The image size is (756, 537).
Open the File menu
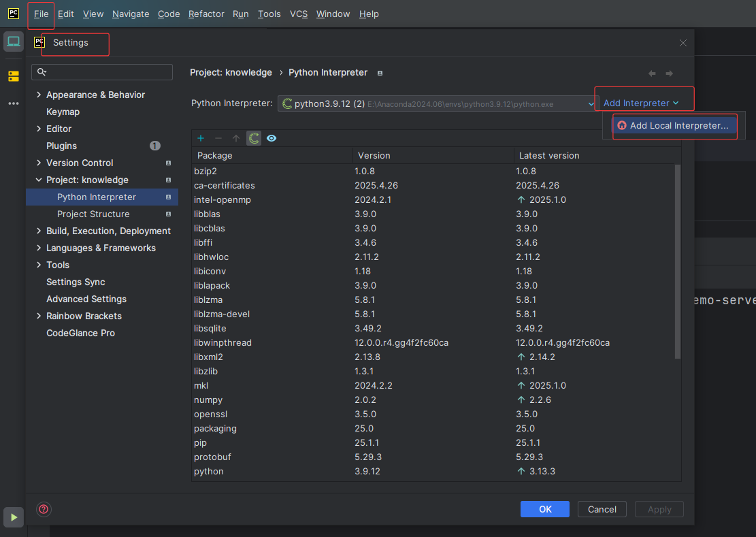click(x=40, y=14)
